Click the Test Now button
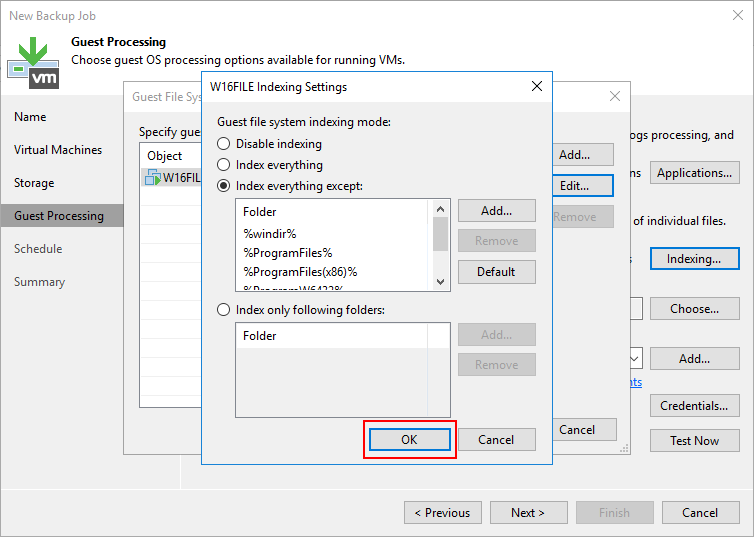The height and width of the screenshot is (537, 754). tap(694, 441)
